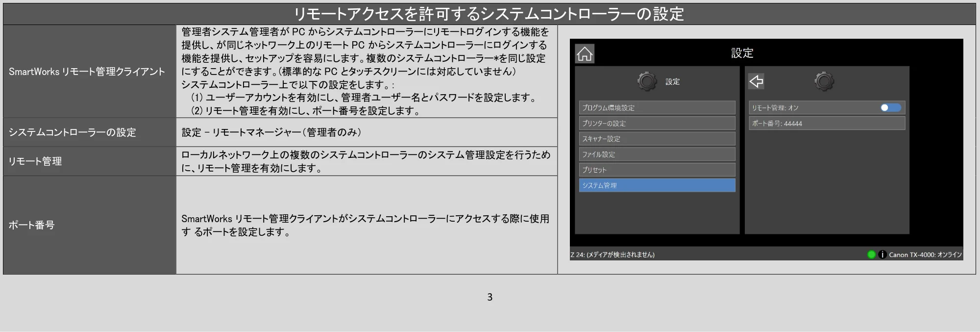Toggle the リモート管理 switch
980x332 pixels.
click(x=890, y=108)
